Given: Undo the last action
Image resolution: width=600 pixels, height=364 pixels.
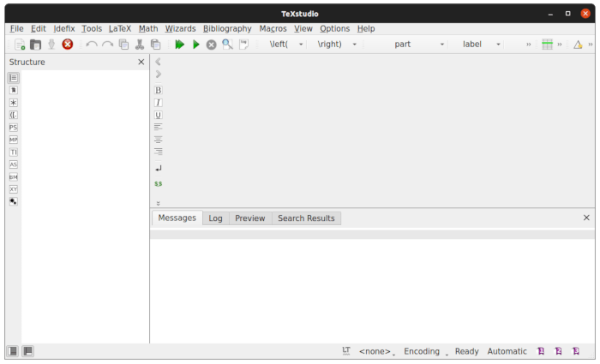Looking at the screenshot, I should (92, 45).
